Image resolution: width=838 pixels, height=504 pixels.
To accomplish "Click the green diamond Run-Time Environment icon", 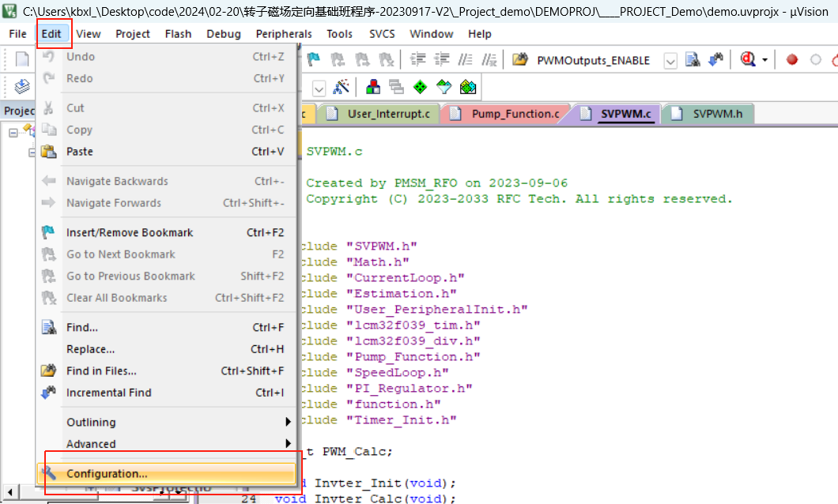I will pos(420,87).
